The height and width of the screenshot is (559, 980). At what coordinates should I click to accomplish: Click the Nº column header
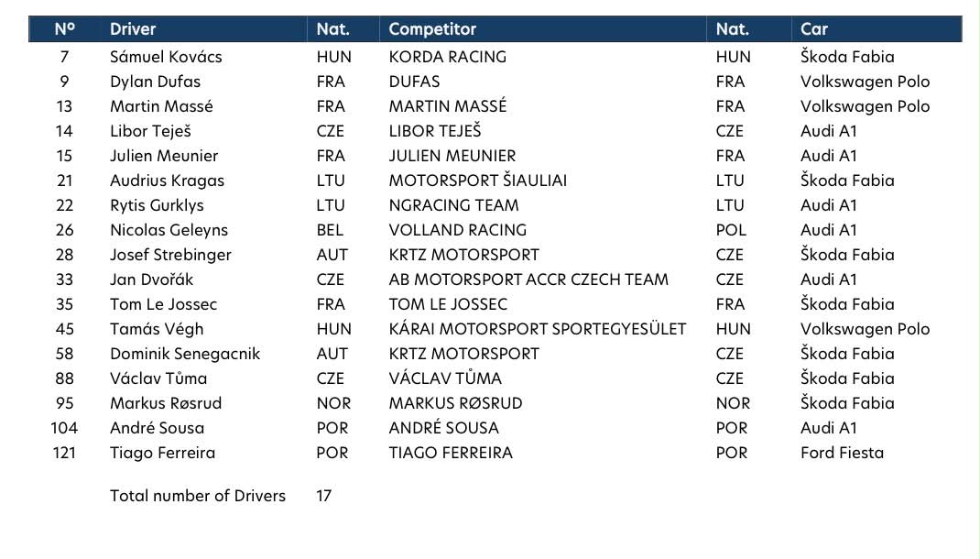point(64,29)
